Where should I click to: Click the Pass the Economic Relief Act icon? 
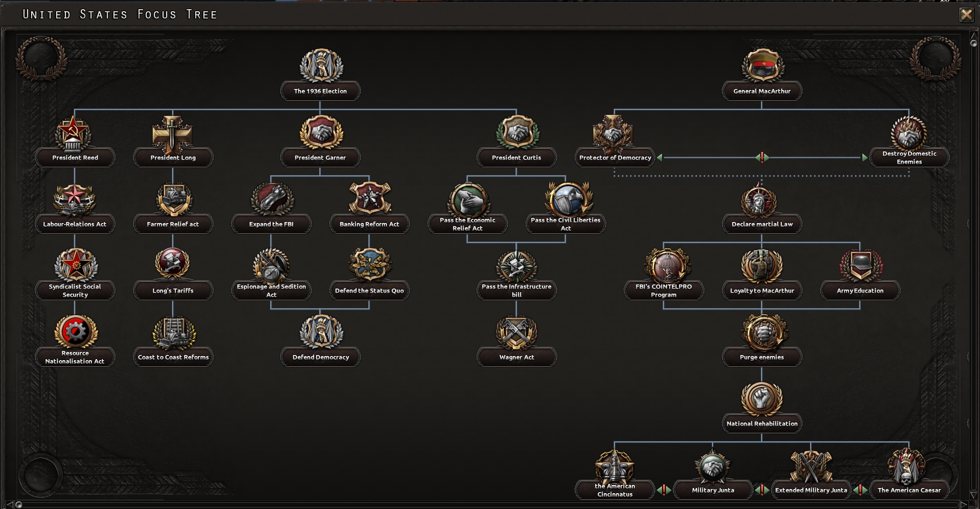click(468, 200)
